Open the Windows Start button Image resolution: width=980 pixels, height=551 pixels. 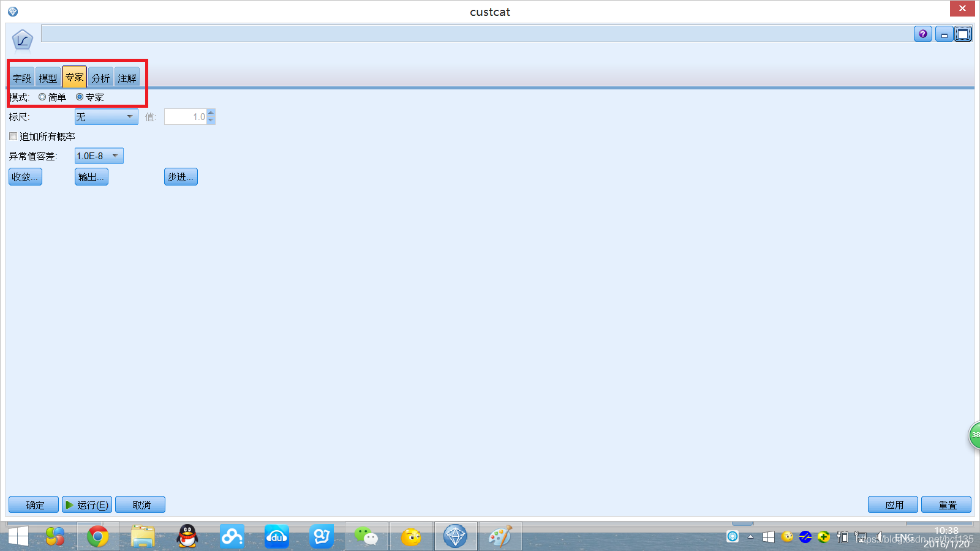pos(18,537)
